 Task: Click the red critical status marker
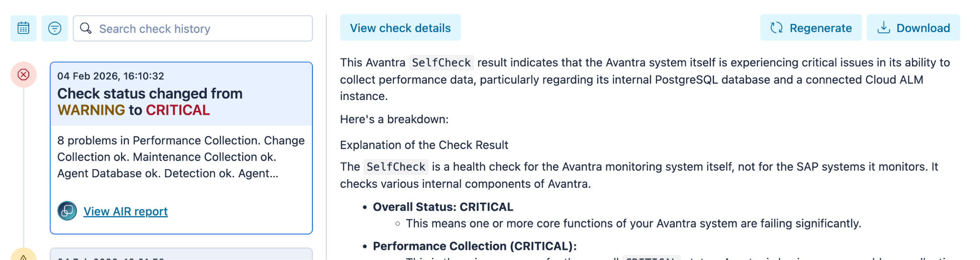(x=23, y=75)
